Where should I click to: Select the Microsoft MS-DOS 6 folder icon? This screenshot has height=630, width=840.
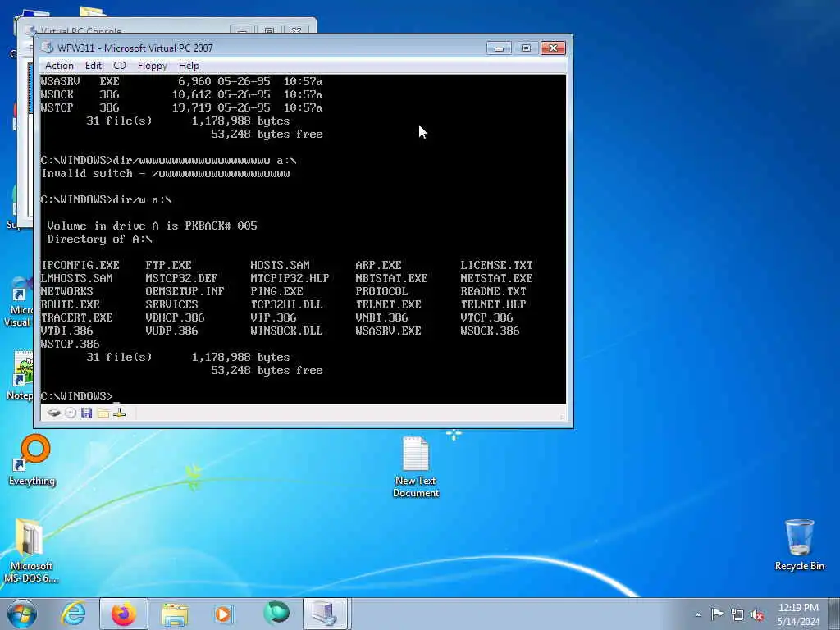click(30, 550)
